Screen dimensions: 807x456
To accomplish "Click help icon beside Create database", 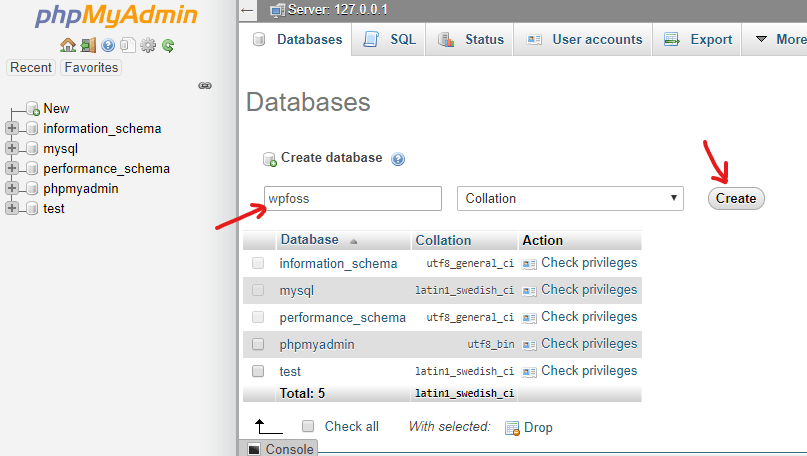I will 398,159.
